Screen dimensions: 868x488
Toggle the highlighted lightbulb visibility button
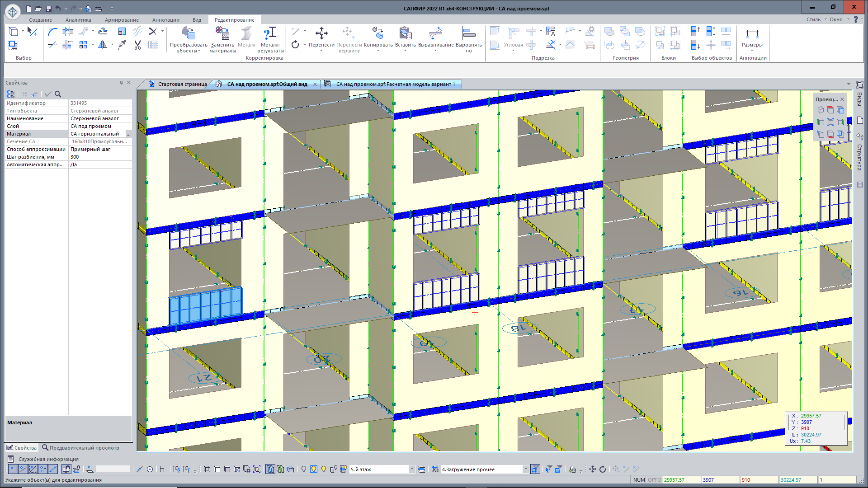point(314,469)
